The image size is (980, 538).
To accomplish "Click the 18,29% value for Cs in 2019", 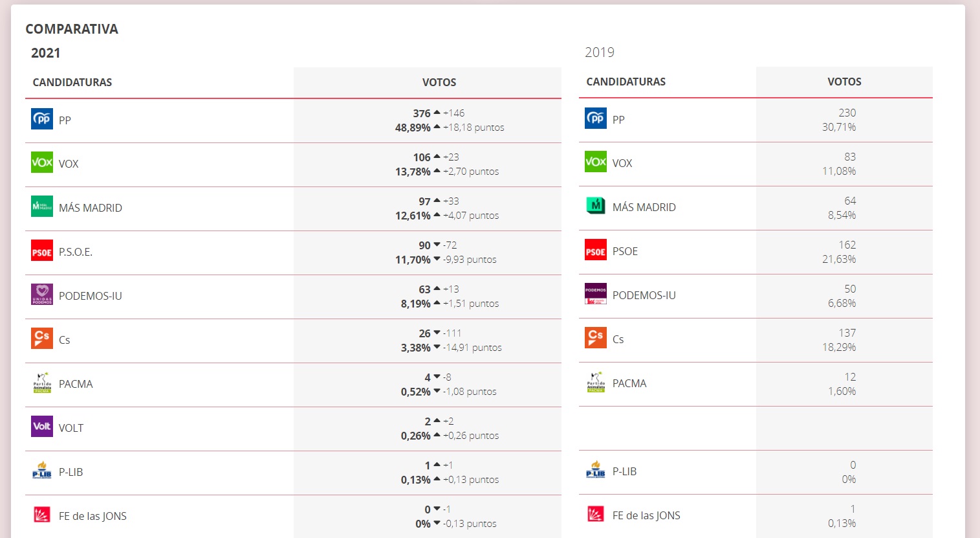I will click(839, 347).
